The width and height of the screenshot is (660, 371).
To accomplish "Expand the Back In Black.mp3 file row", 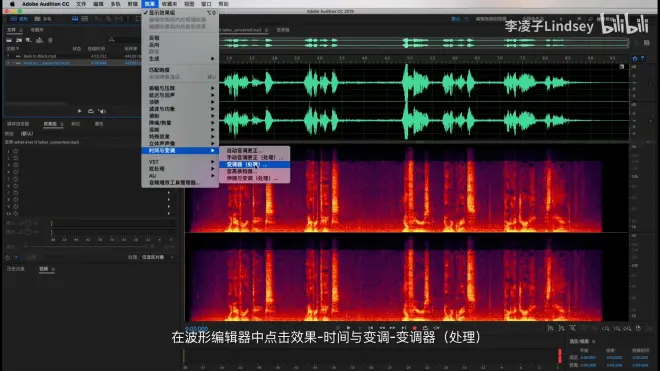I will (x=8, y=56).
